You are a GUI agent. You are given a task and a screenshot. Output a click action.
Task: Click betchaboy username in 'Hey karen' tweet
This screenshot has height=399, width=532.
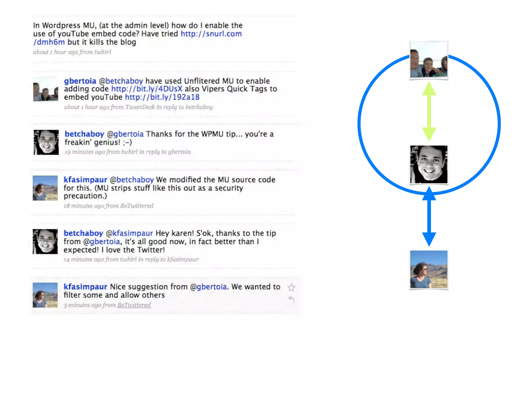pos(83,233)
